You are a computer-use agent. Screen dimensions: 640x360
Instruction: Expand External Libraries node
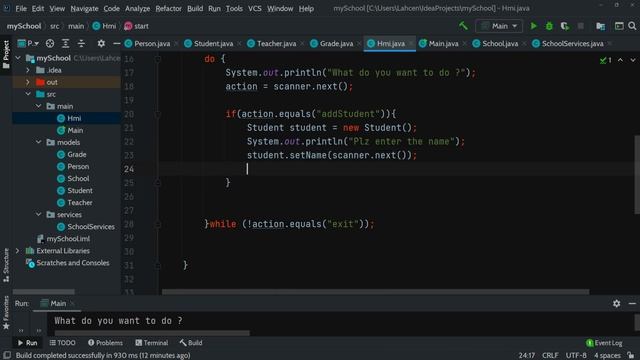tap(17, 251)
